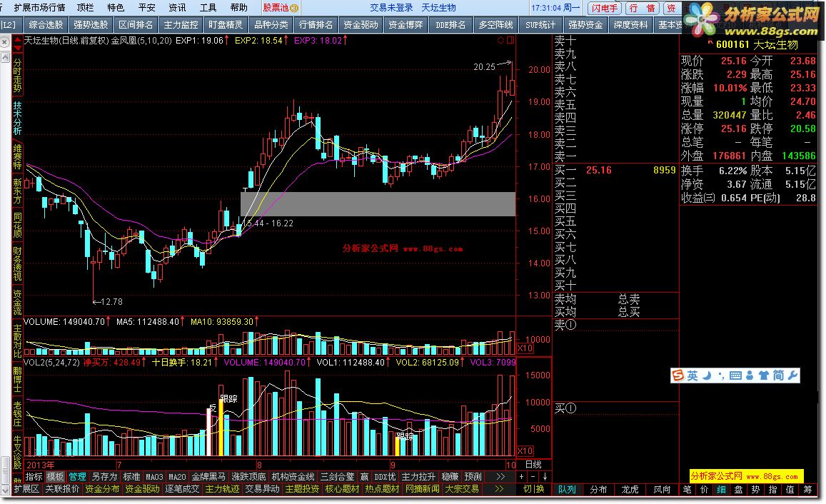Screen dimensions: 826x504
Task: Open the 主力轨迹 tab
Action: 222,488
